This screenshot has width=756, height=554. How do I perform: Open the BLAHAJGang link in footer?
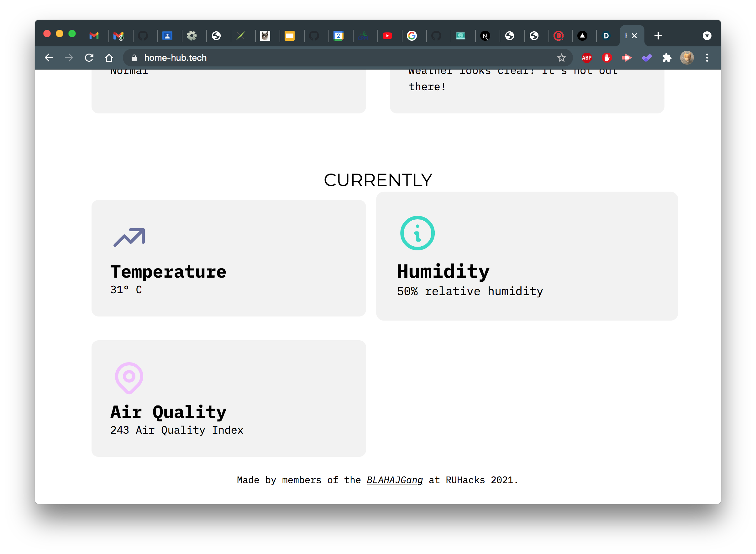(x=394, y=480)
